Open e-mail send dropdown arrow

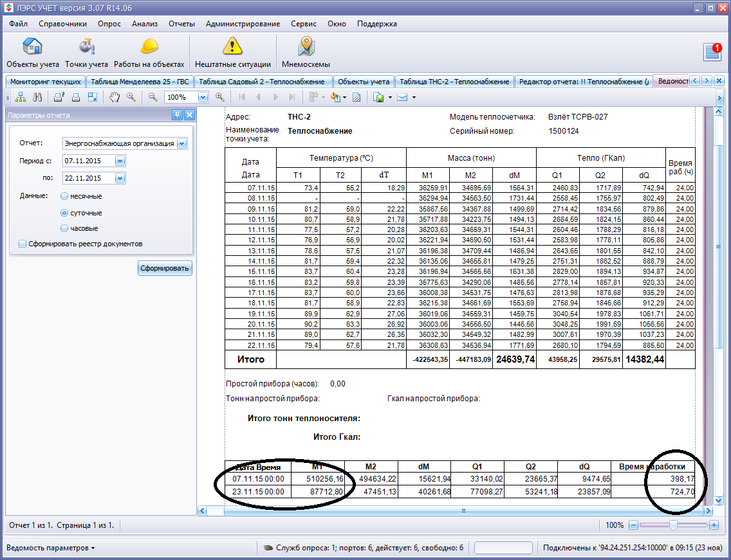click(414, 97)
